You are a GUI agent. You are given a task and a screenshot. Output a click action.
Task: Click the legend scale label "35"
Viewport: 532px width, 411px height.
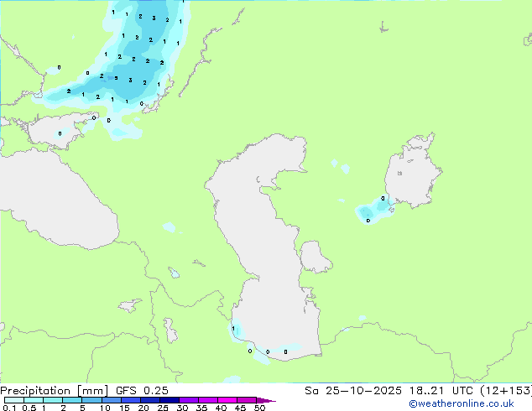tap(201, 408)
